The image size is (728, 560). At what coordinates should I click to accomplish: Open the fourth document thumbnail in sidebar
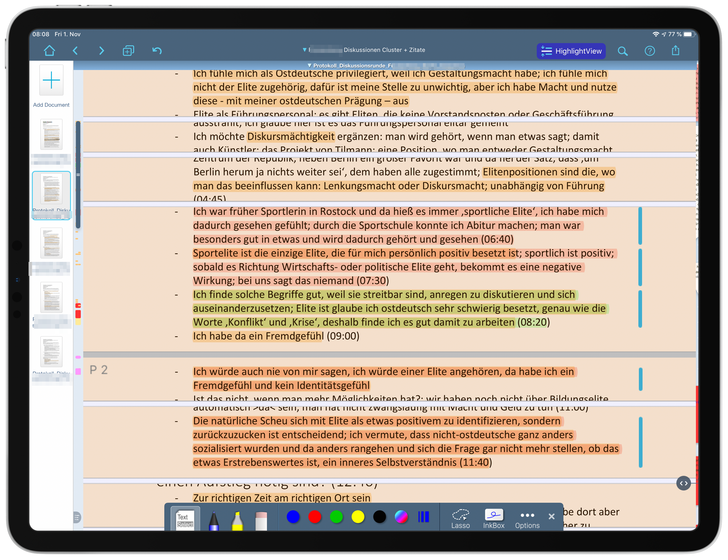tap(51, 297)
